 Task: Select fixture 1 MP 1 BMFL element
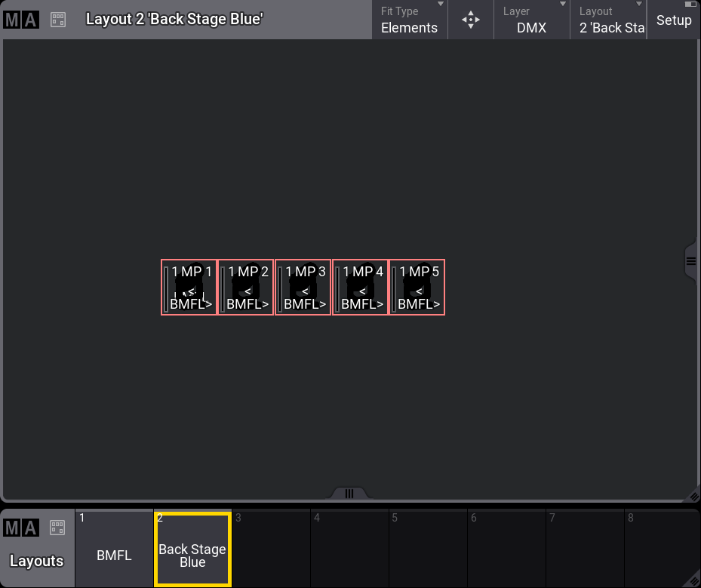click(189, 287)
